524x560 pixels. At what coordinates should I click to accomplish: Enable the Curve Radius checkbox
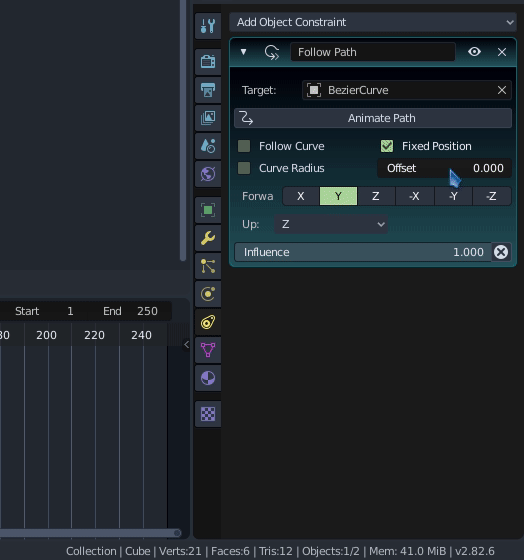(244, 168)
